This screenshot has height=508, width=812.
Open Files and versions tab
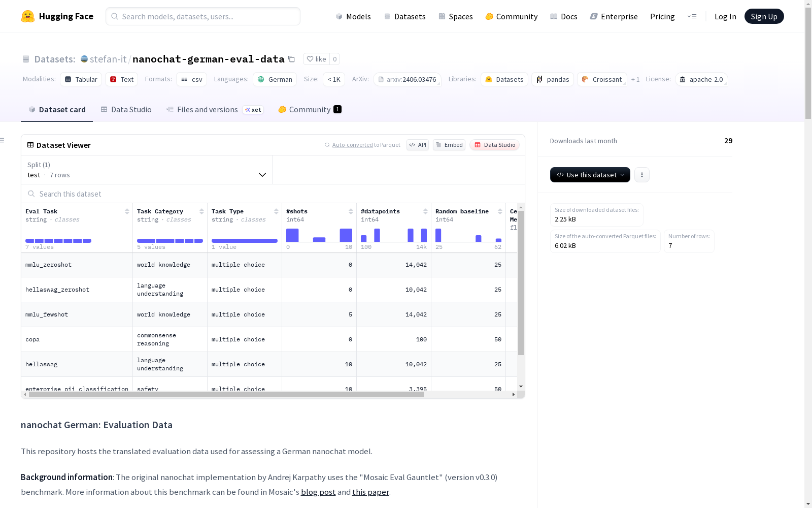click(x=215, y=109)
